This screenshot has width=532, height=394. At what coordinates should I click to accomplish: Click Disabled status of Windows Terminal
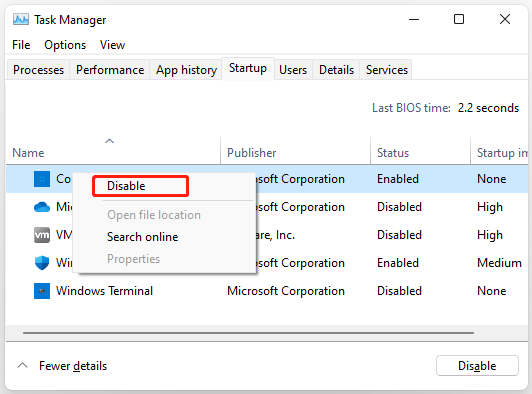tap(399, 291)
